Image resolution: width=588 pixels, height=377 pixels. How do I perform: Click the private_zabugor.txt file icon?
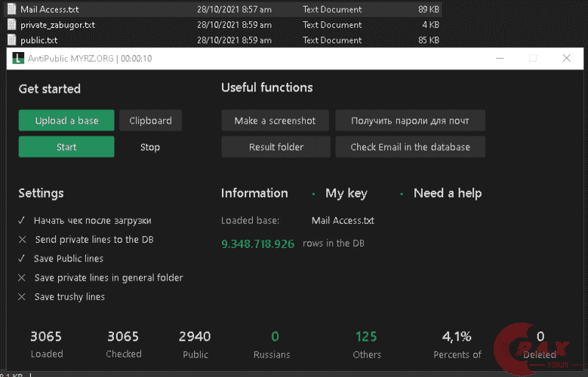click(12, 25)
